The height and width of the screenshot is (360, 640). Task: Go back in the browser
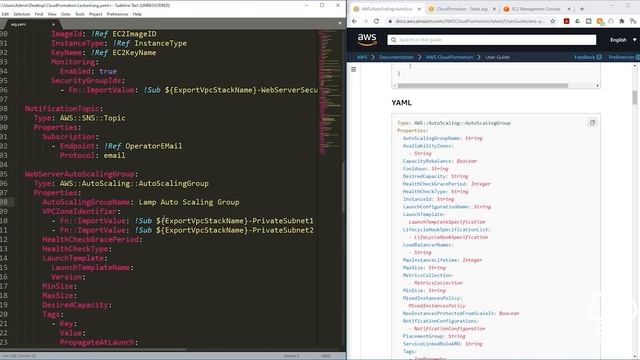[x=354, y=21]
